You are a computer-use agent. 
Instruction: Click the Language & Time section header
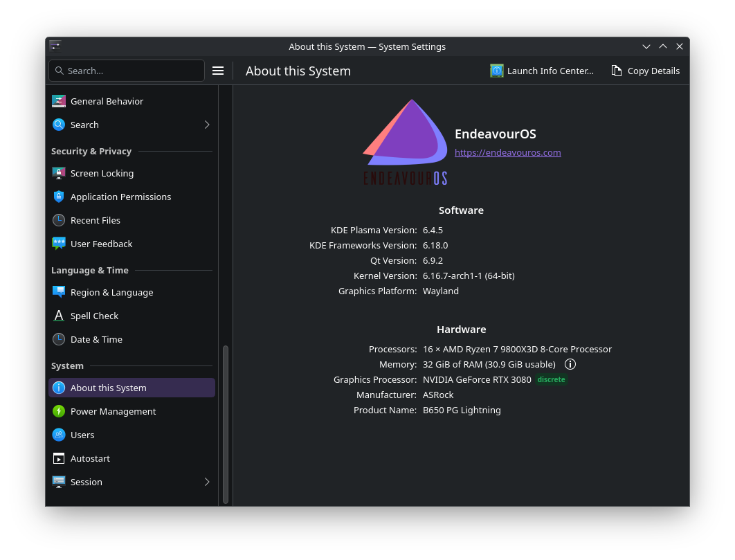coord(89,270)
